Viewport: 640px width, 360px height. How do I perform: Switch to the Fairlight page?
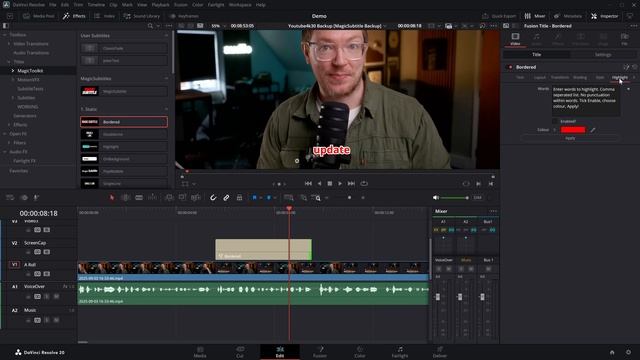tap(400, 352)
